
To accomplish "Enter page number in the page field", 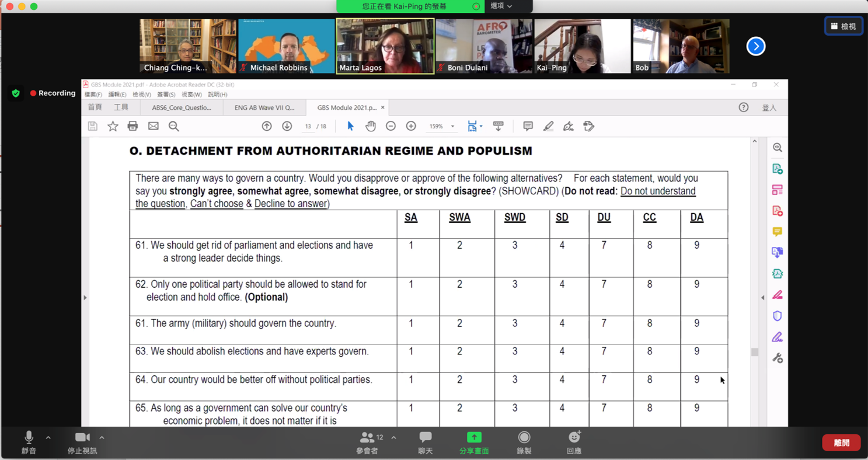I will (x=308, y=126).
